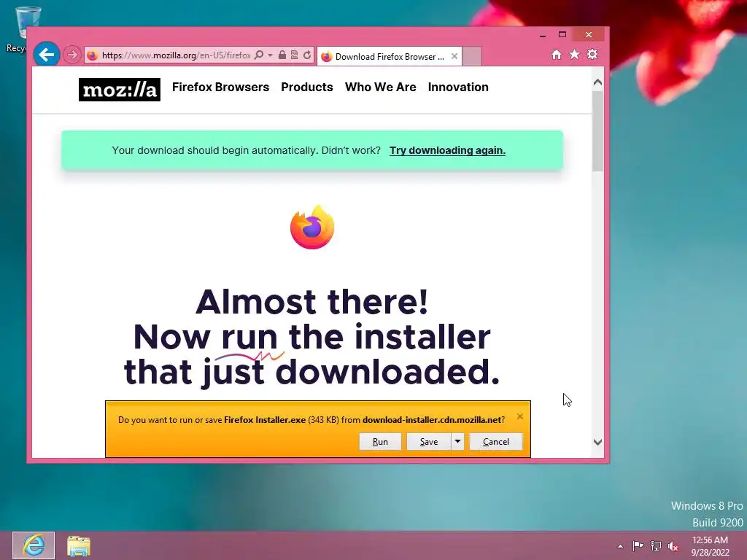The width and height of the screenshot is (747, 560).
Task: Open the Firefox Browsers menu
Action: pyautogui.click(x=220, y=87)
